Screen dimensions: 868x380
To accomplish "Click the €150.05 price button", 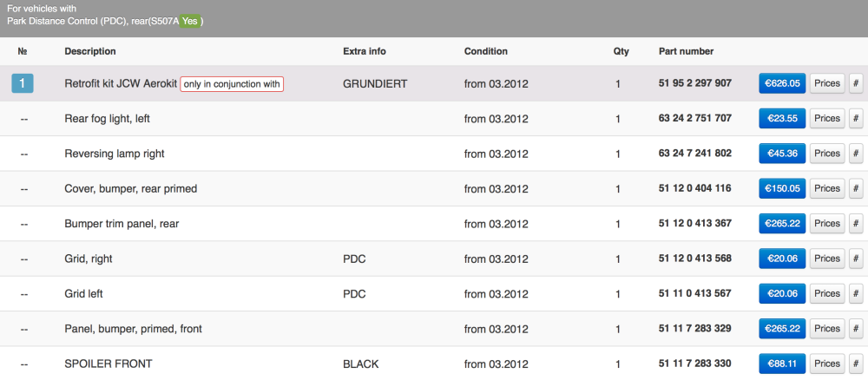I will tap(782, 188).
